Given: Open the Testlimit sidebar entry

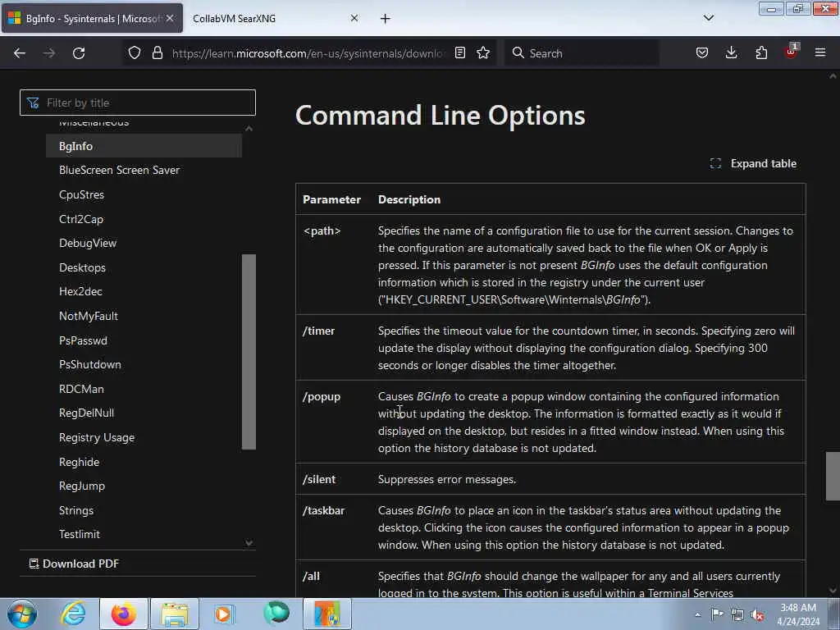Looking at the screenshot, I should (80, 534).
